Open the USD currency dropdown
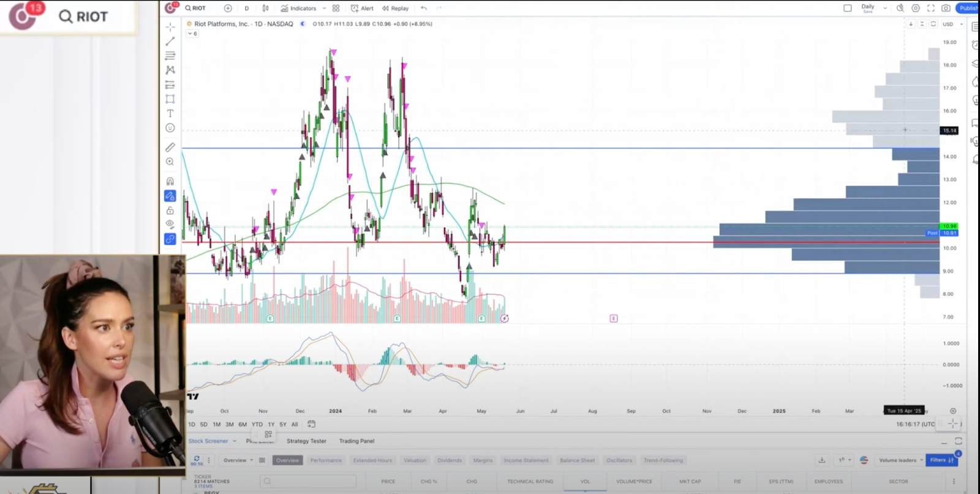Image resolution: width=980 pixels, height=494 pixels. click(x=952, y=24)
